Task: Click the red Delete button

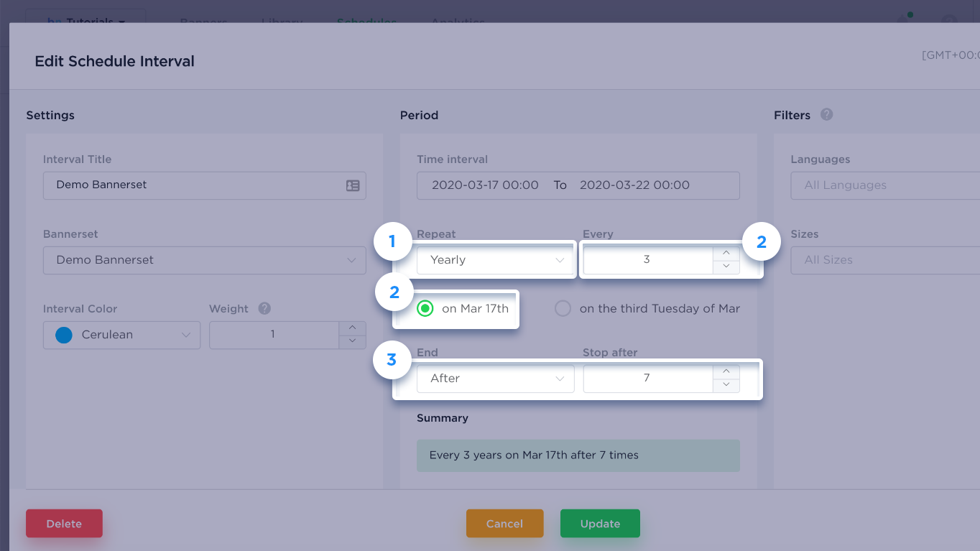Action: pyautogui.click(x=64, y=524)
